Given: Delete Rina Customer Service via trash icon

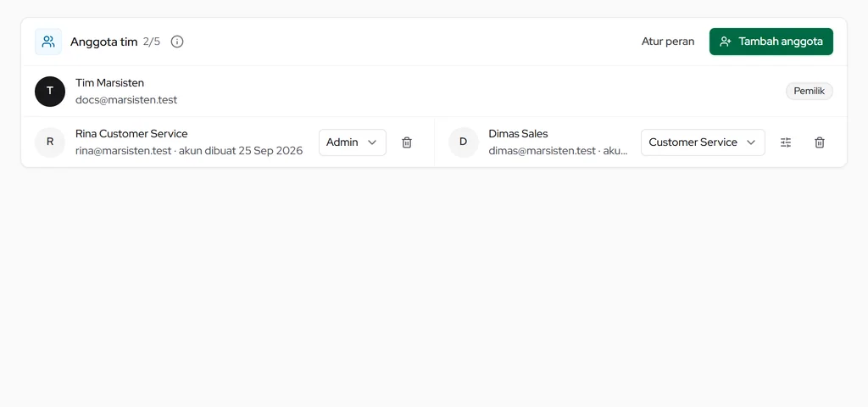Looking at the screenshot, I should point(407,142).
